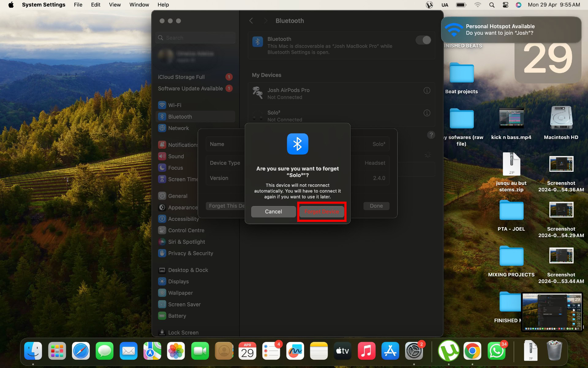Select Search field in System Settings
This screenshot has width=588, height=368.
(196, 38)
